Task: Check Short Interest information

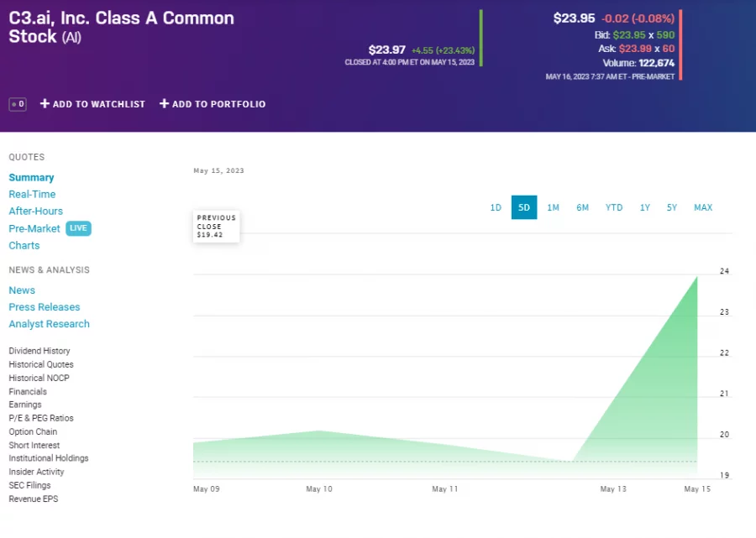Action: tap(34, 445)
